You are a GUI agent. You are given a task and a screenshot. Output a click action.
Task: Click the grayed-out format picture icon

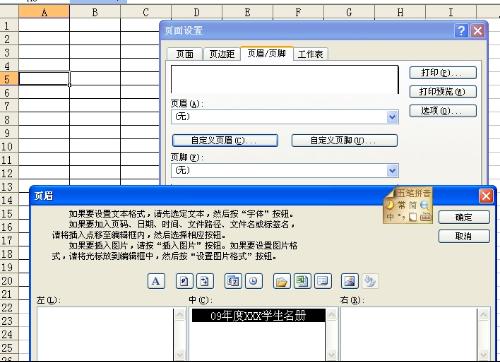point(370,281)
